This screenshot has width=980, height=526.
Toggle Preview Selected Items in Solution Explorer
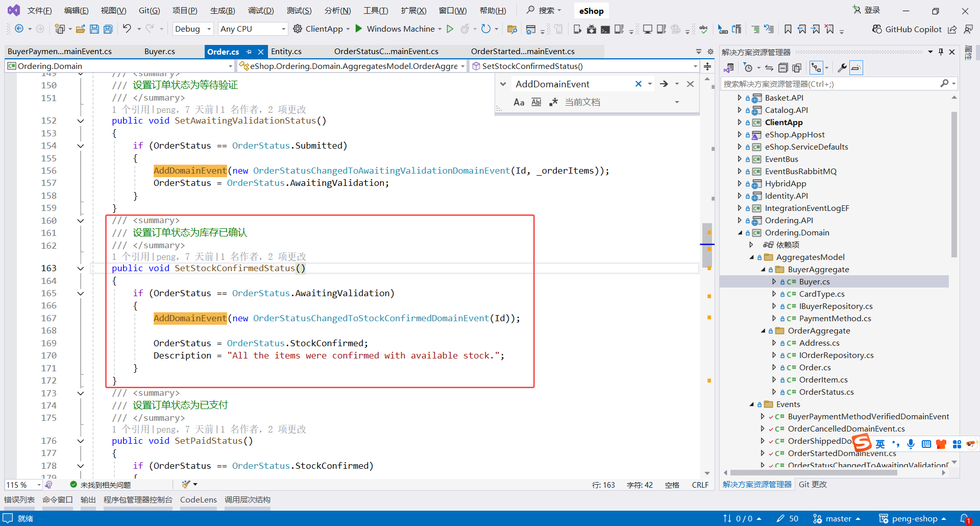tap(856, 68)
